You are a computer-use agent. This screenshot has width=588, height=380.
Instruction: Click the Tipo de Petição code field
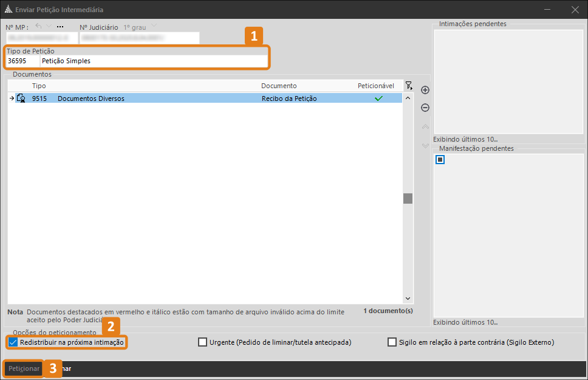(x=23, y=61)
